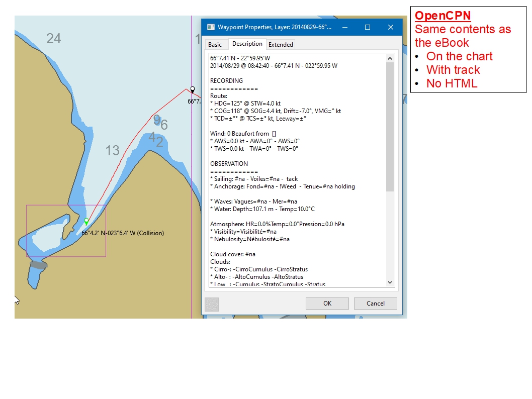532x399 pixels.
Task: Click the depth sounding 13 on the chart
Action: [x=112, y=150]
